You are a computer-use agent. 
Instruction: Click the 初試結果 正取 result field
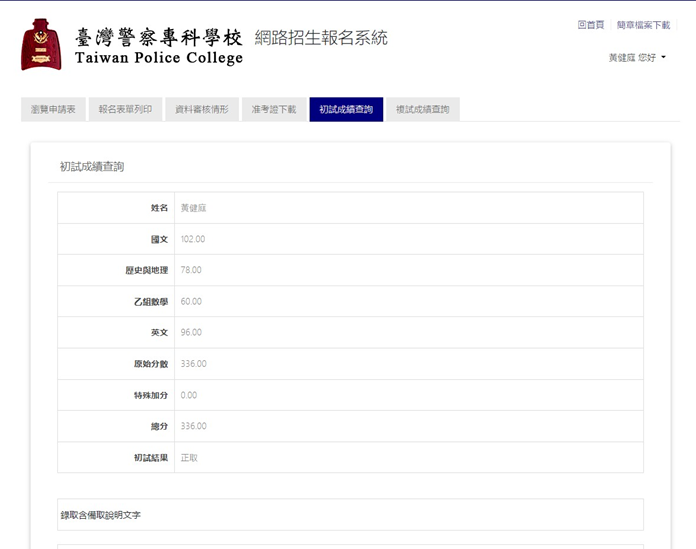408,457
